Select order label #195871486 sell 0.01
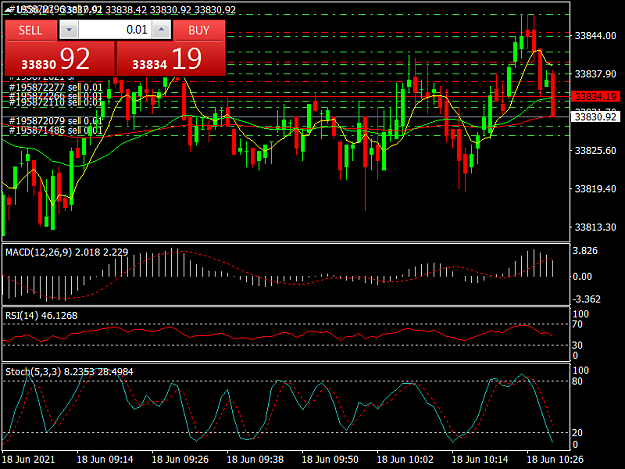625x469 pixels. [56, 130]
